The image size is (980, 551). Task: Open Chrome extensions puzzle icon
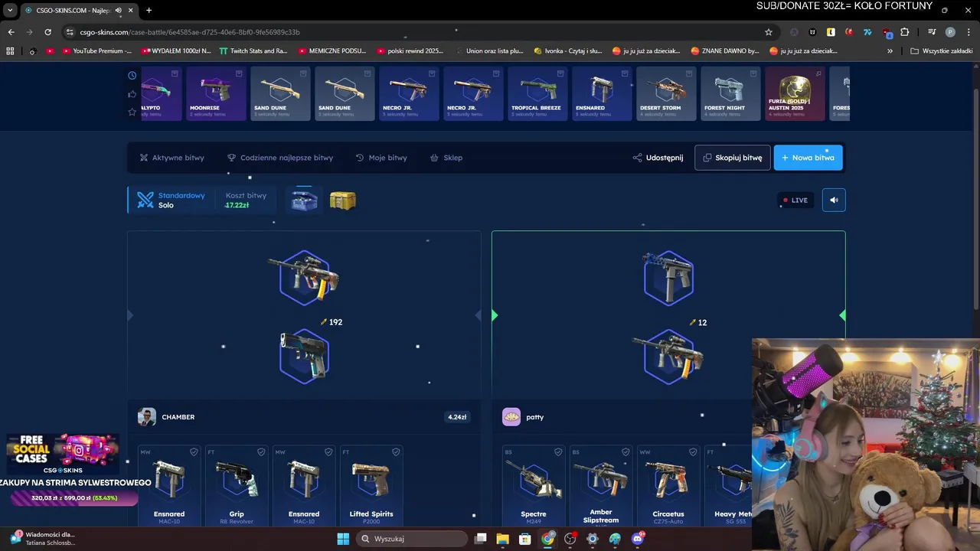(904, 32)
